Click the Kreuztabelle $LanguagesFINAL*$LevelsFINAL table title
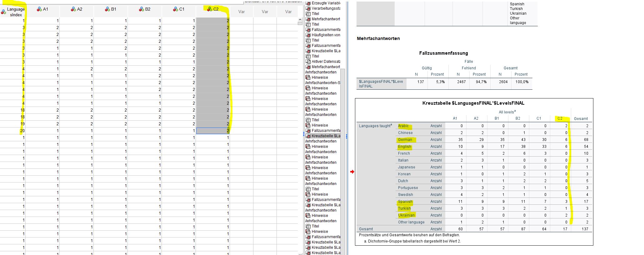Viewport: 644px width, 255px height. click(473, 103)
